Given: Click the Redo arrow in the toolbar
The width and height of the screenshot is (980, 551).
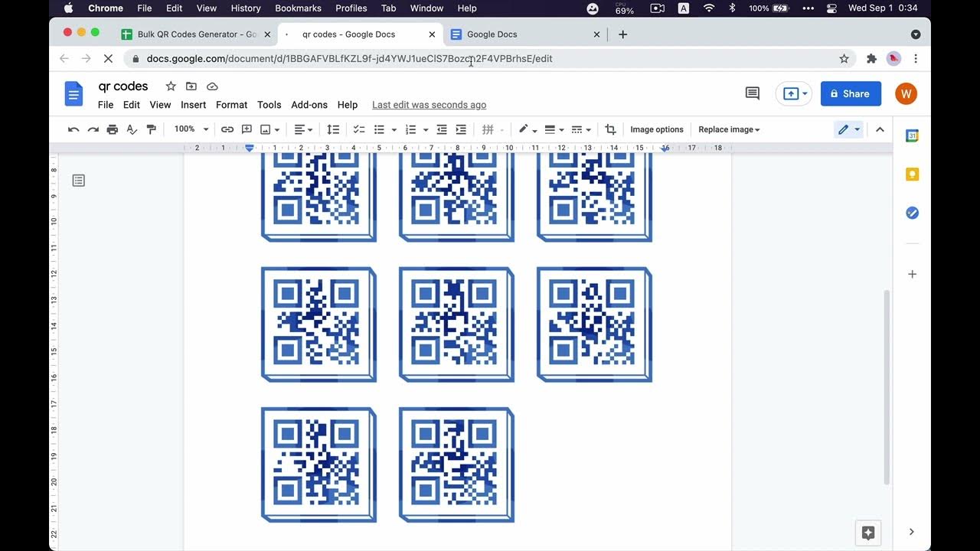Looking at the screenshot, I should [x=93, y=129].
